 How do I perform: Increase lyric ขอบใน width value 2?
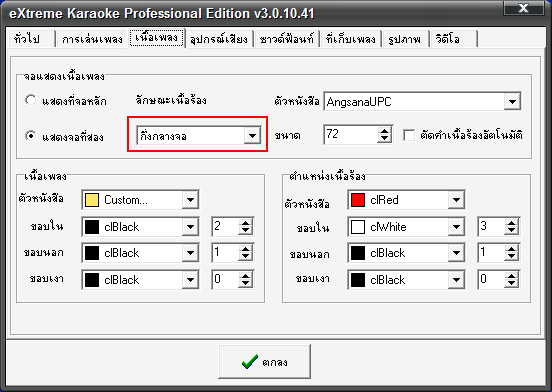point(245,223)
